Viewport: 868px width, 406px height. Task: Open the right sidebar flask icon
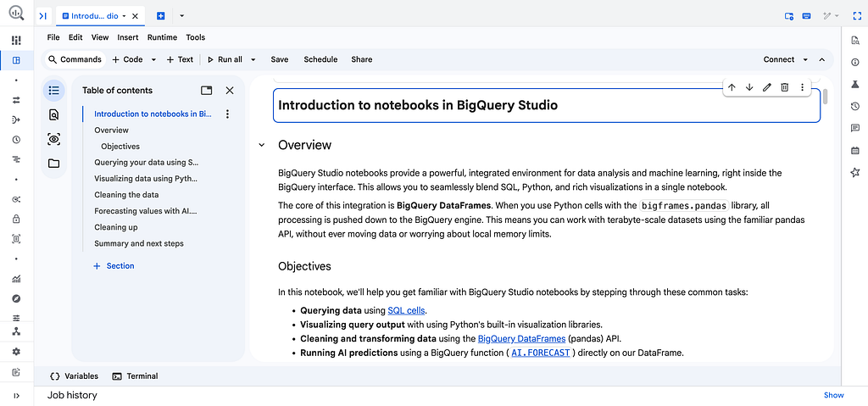tap(854, 84)
